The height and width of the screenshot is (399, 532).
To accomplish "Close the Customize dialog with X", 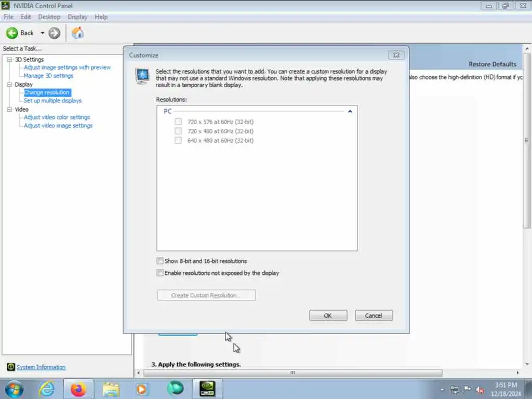I will (396, 55).
